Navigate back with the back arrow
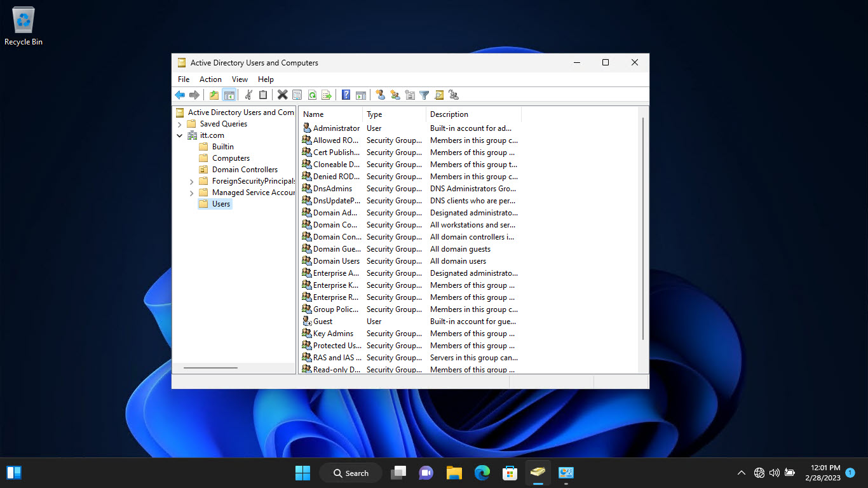The width and height of the screenshot is (868, 488). pyautogui.click(x=180, y=95)
